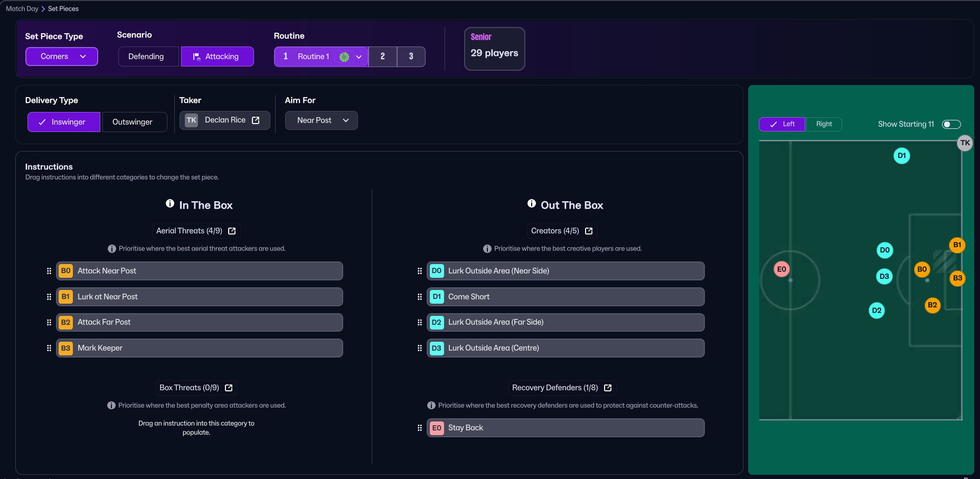Switch corner side to Right
This screenshot has height=479, width=980.
coord(824,124)
